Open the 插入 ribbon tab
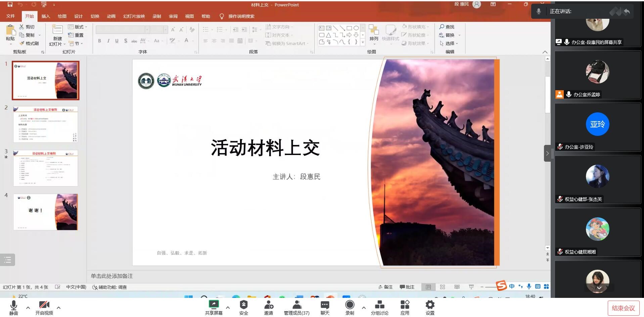 (x=46, y=16)
